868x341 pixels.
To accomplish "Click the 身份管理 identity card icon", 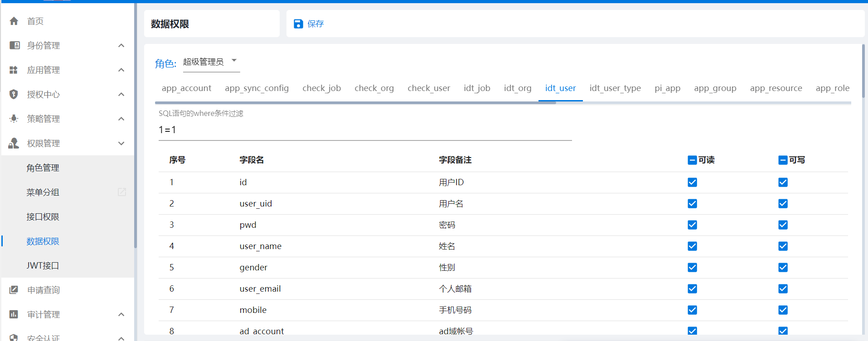I will [14, 45].
